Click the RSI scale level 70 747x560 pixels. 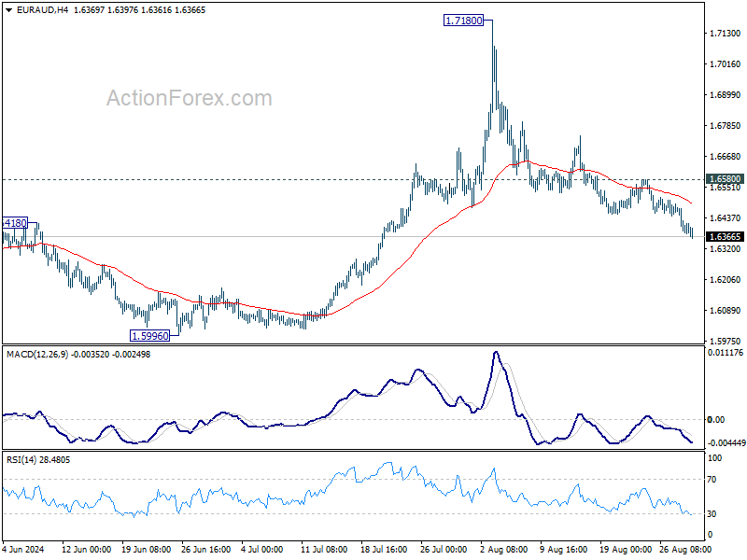(712, 480)
